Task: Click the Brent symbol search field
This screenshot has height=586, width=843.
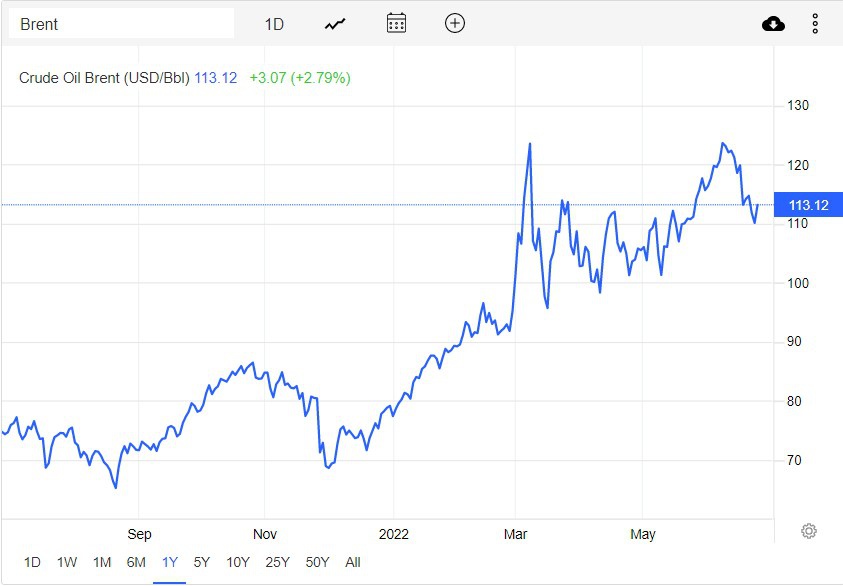Action: point(122,24)
